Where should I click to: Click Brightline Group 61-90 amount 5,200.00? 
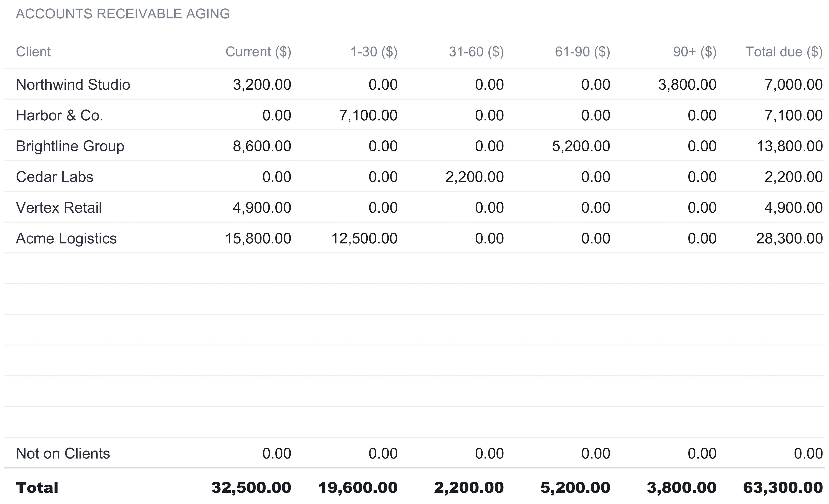tap(581, 146)
